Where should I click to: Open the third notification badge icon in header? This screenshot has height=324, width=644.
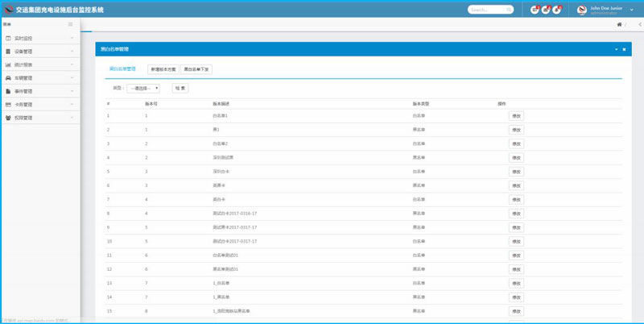(x=556, y=10)
